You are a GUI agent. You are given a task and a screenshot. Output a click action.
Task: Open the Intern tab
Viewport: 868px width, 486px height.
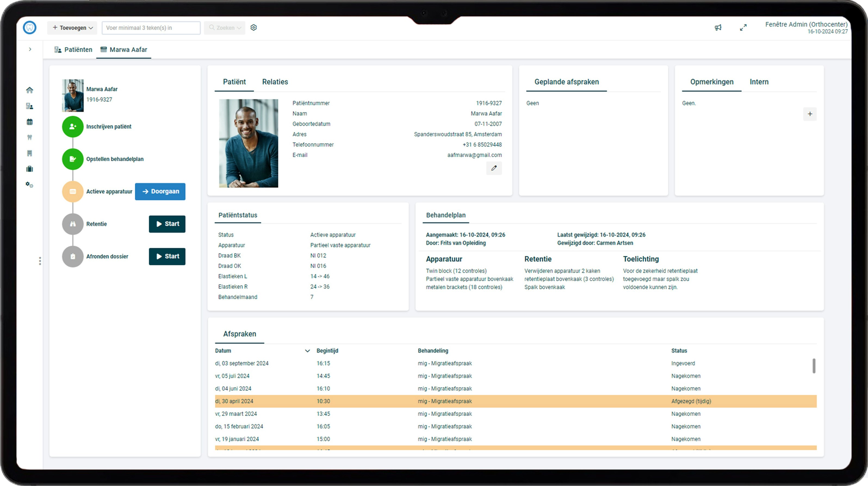click(759, 82)
